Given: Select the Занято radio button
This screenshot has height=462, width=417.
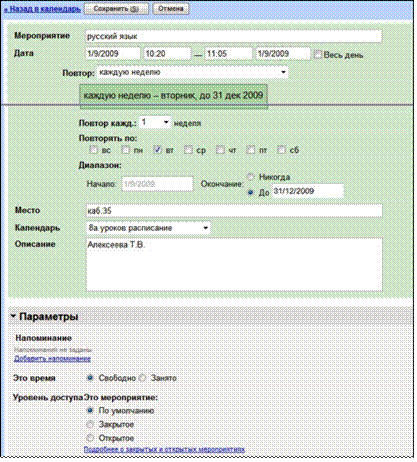Looking at the screenshot, I should point(142,378).
